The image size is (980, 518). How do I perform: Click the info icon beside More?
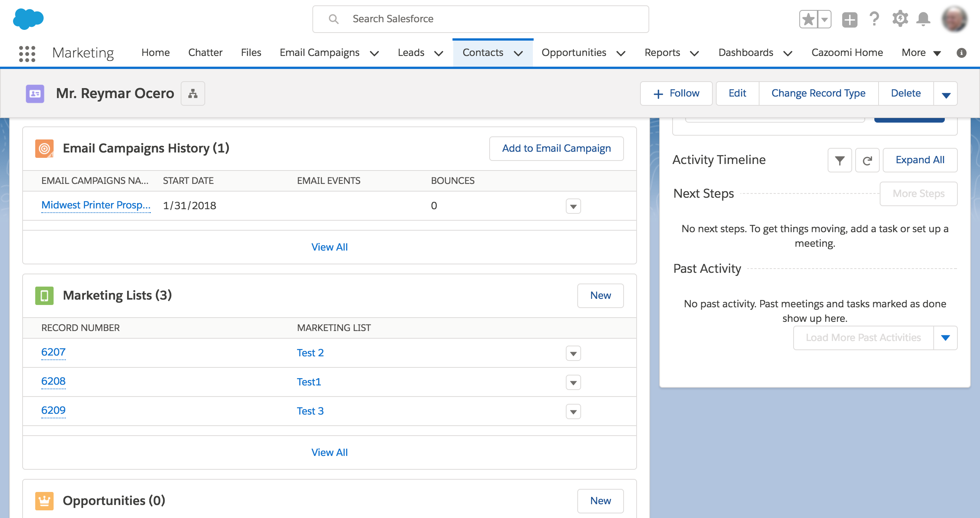click(x=961, y=52)
